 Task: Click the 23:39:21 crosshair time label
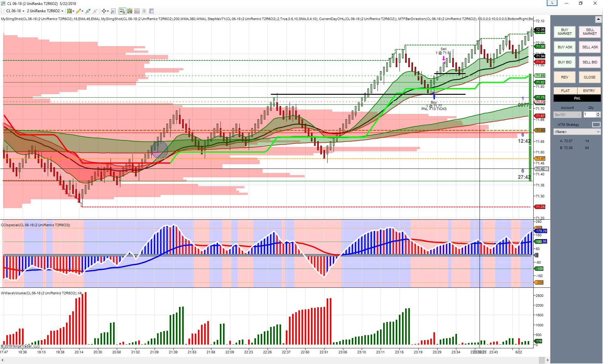[479, 352]
